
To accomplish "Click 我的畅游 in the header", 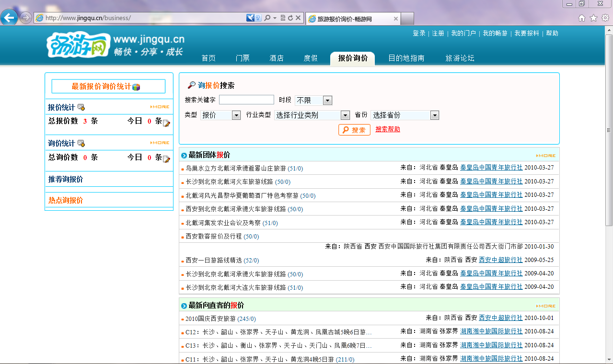I will pyautogui.click(x=495, y=34).
